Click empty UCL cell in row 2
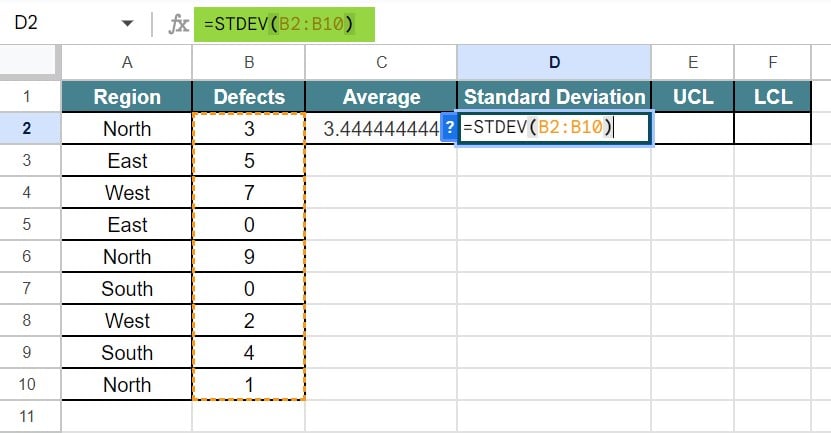Screen dimensions: 831x433 (x=693, y=128)
